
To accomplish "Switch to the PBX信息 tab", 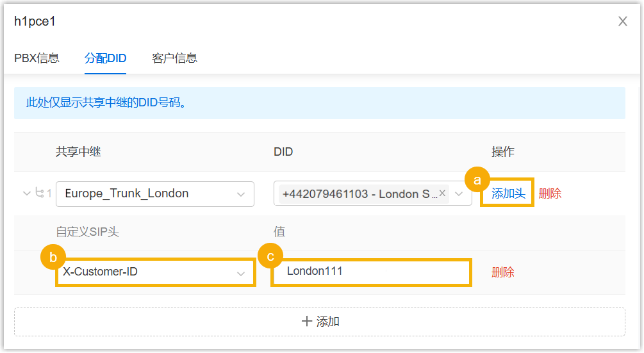I will pyautogui.click(x=37, y=58).
